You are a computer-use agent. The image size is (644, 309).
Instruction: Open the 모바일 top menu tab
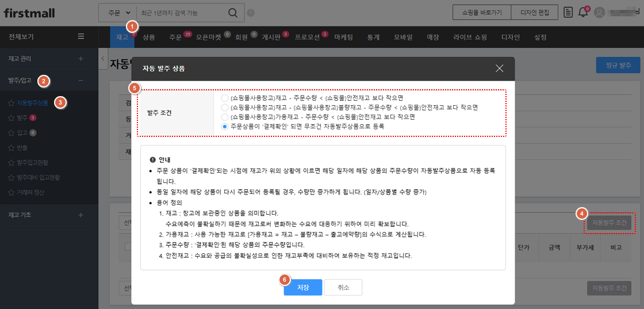(403, 37)
